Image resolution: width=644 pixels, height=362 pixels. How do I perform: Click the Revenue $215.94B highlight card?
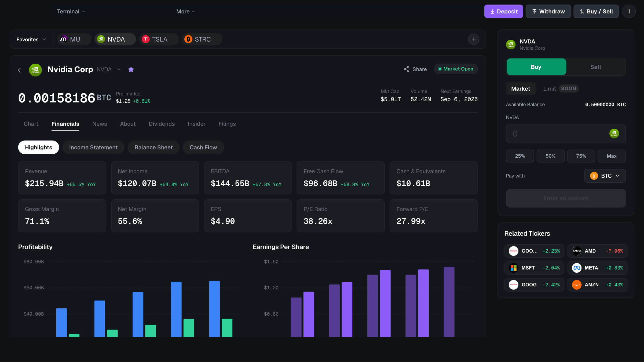point(62,178)
